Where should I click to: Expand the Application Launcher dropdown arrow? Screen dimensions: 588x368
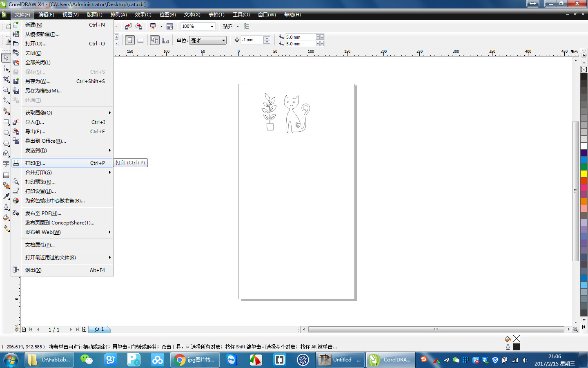(161, 26)
